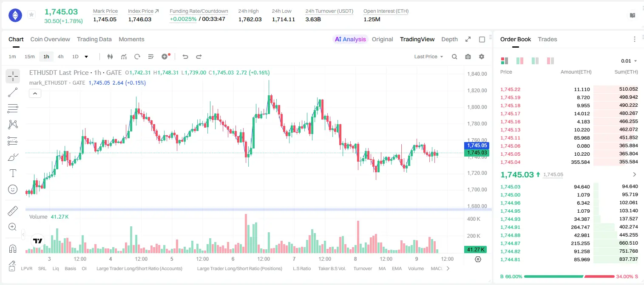Image resolution: width=644 pixels, height=285 pixels.
Task: Add ETHUSDT to favorites star
Action: (31, 15)
